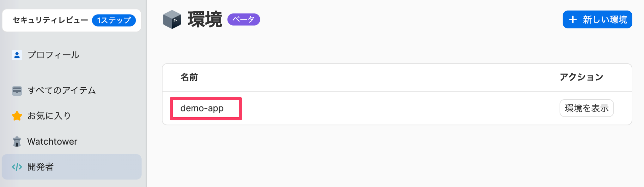Click the すべてのアイテム card icon

tap(17, 91)
